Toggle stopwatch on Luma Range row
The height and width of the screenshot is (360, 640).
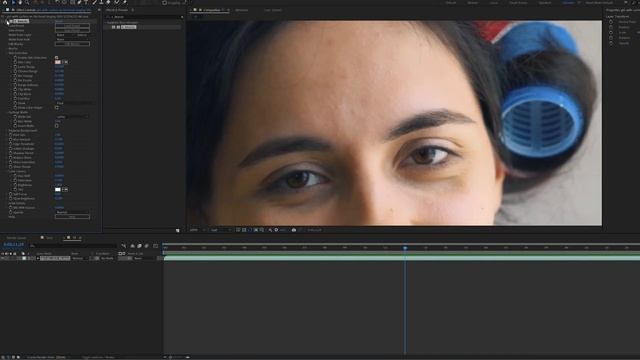coord(15,67)
